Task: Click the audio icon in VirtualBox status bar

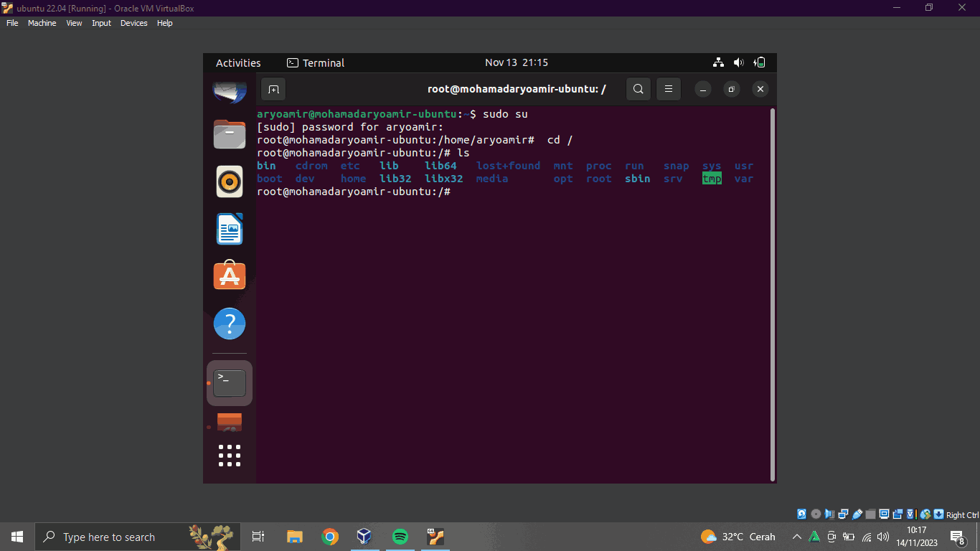Action: (829, 514)
